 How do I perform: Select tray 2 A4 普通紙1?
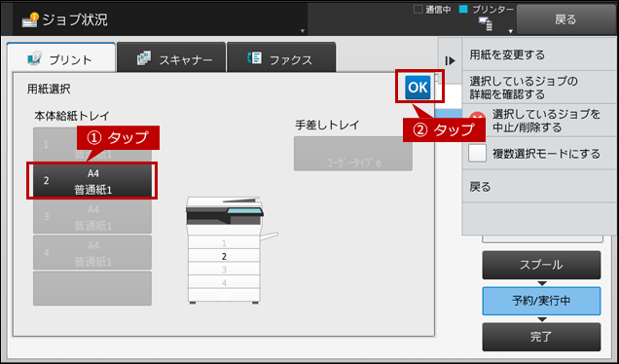click(x=92, y=181)
